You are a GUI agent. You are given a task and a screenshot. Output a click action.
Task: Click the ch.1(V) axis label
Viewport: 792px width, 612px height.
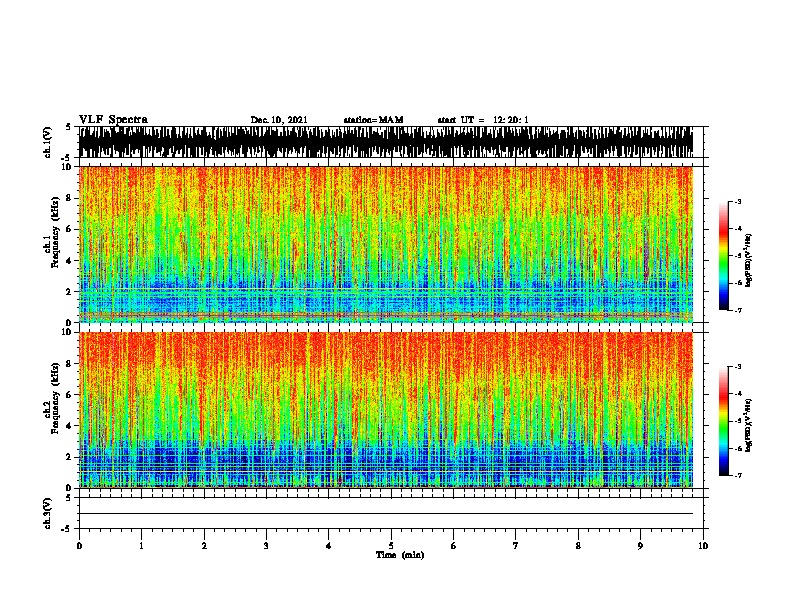47,142
